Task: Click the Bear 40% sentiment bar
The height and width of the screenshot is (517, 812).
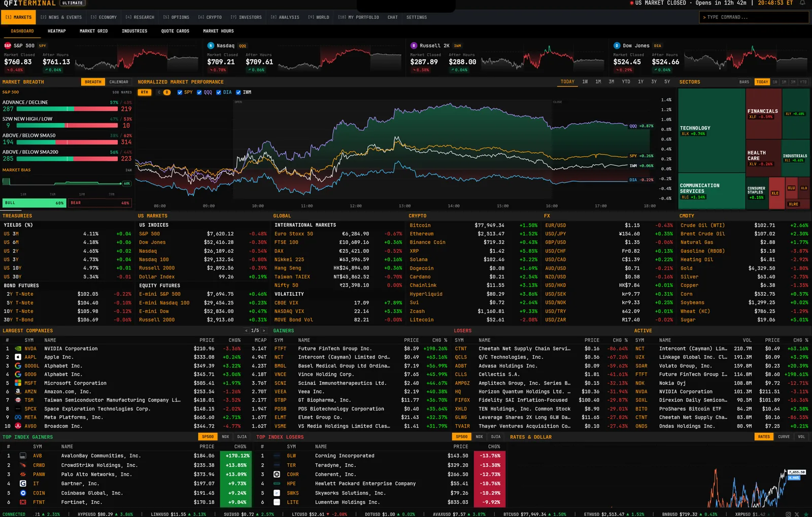Action: 100,203
